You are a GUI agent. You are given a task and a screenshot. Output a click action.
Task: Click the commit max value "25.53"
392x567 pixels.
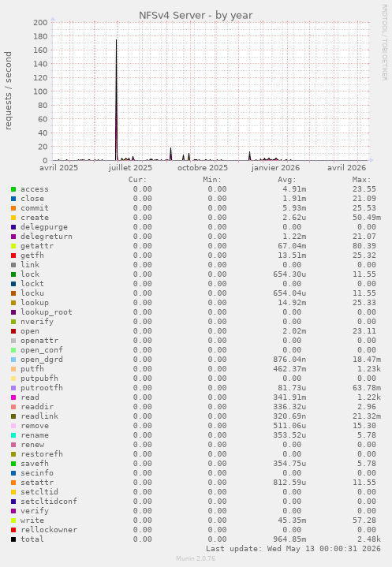click(x=364, y=208)
